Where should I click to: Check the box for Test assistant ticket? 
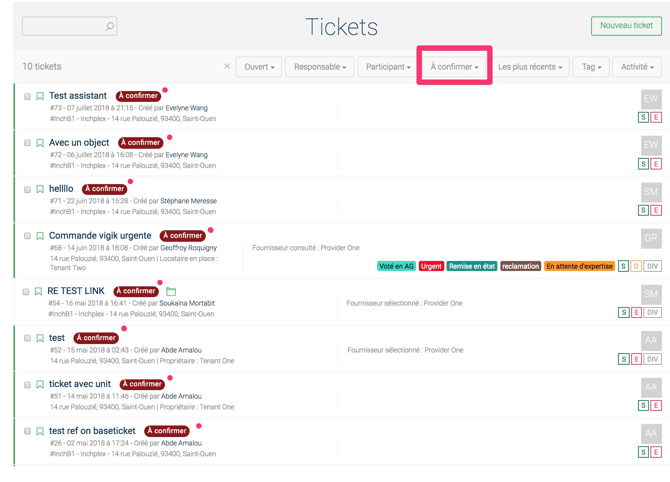tap(27, 97)
